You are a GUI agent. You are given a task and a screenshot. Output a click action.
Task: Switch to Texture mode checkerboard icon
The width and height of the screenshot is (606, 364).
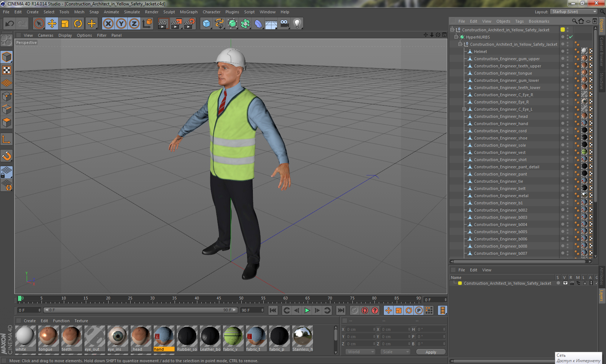click(x=7, y=70)
